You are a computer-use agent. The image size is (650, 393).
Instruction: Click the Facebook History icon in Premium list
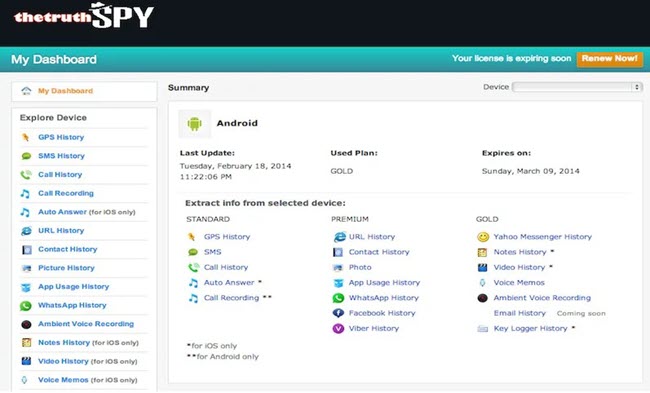pos(338,313)
